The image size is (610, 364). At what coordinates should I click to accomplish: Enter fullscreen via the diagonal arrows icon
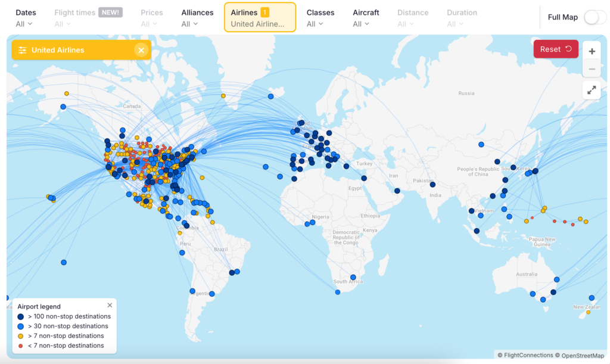[592, 91]
